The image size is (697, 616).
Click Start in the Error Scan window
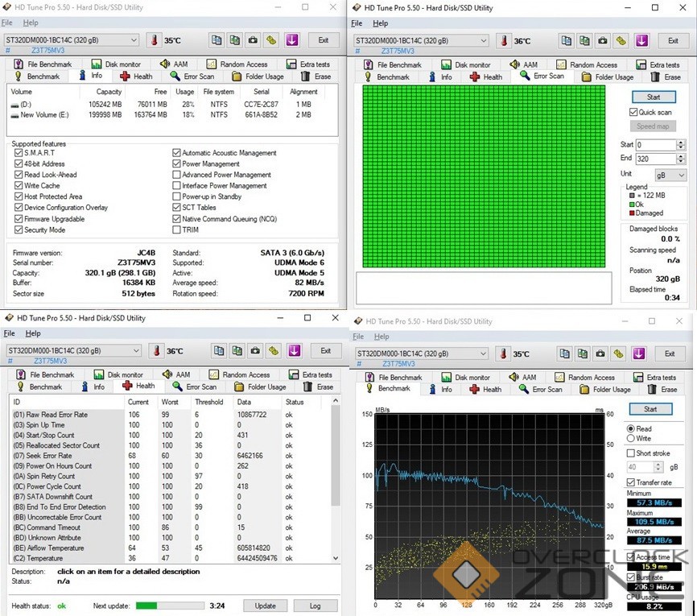point(654,97)
